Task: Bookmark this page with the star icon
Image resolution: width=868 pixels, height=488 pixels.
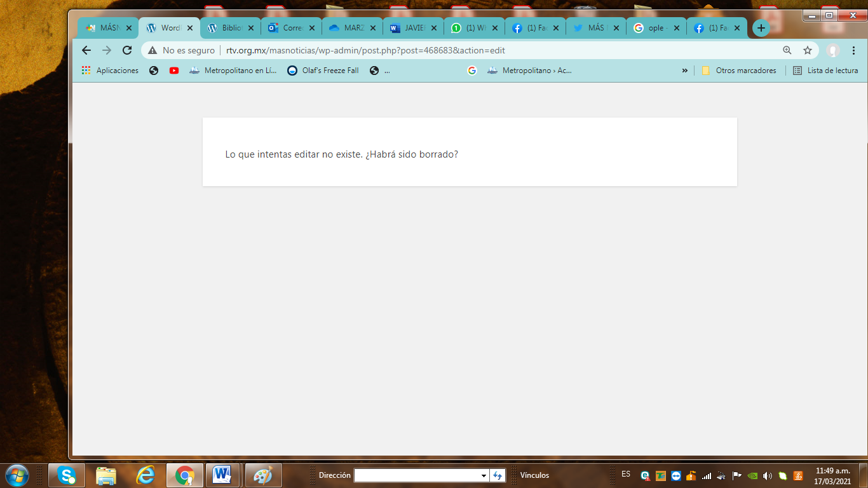Action: (x=808, y=50)
